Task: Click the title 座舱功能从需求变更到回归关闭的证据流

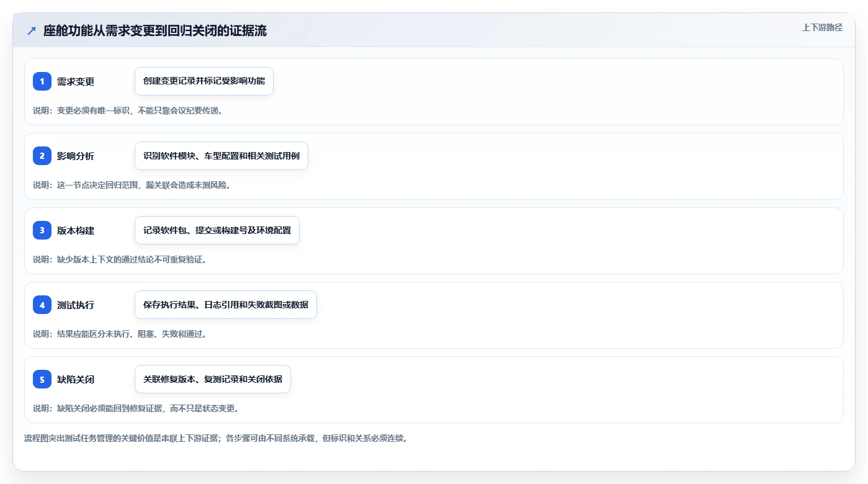Action: (x=155, y=31)
